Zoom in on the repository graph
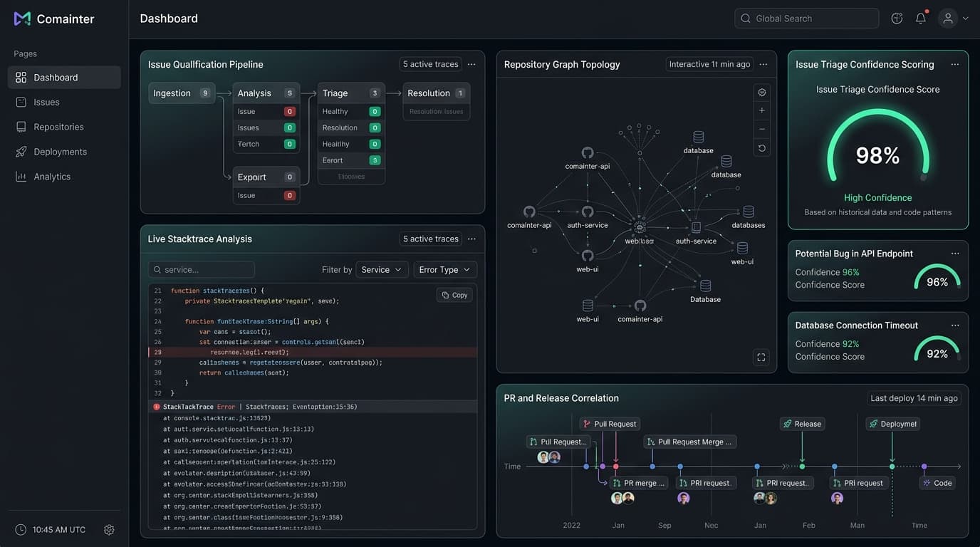Image resolution: width=980 pixels, height=547 pixels. [762, 110]
